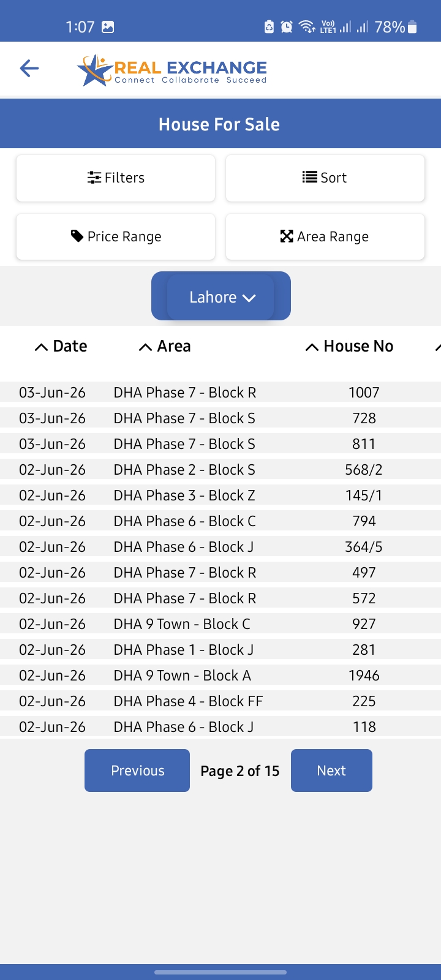Expand the Lahore city dropdown
Viewport: 441px width, 980px height.
click(x=221, y=296)
